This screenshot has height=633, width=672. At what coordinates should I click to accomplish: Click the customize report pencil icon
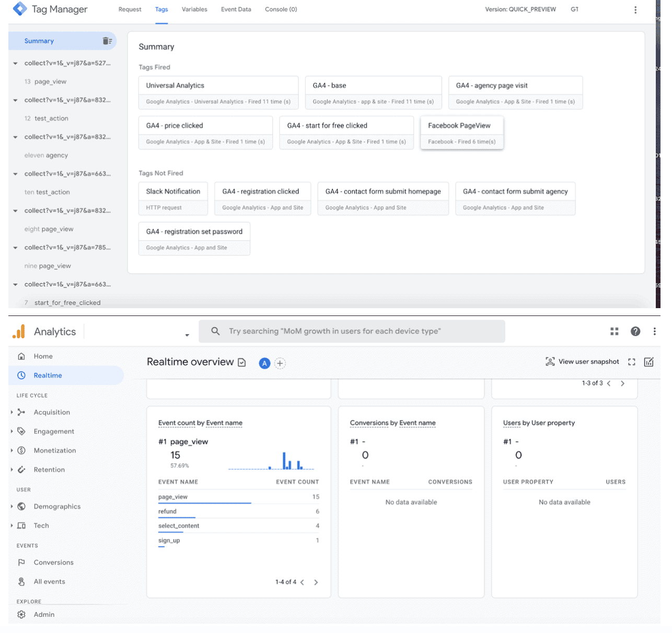coord(649,362)
